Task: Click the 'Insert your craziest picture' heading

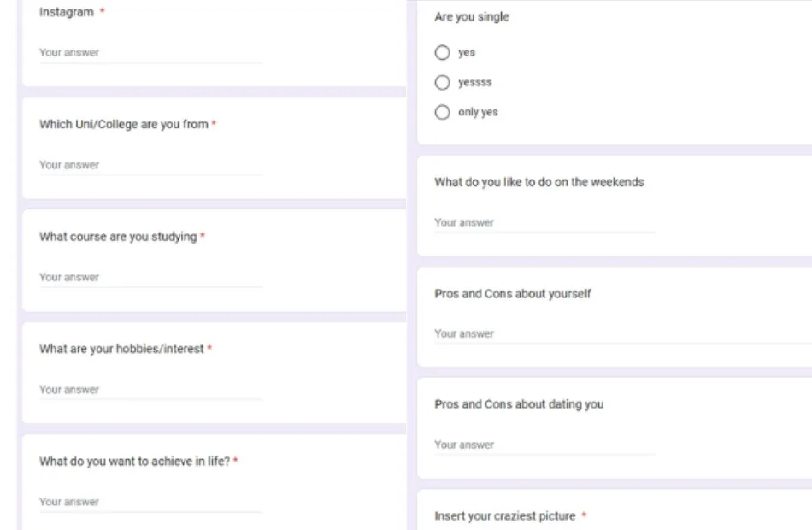Action: pyautogui.click(x=505, y=516)
